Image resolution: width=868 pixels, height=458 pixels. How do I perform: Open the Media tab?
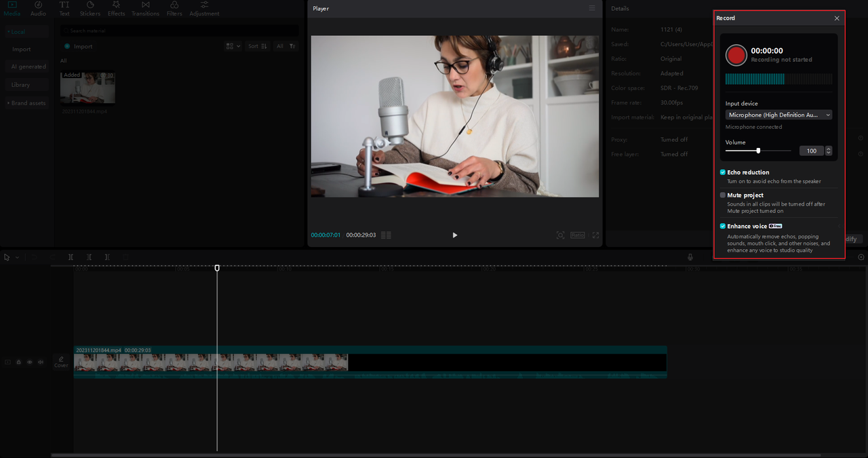point(12,9)
